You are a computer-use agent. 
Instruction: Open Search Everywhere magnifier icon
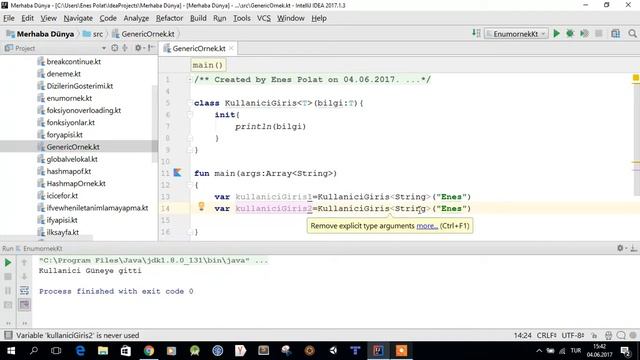(x=632, y=34)
